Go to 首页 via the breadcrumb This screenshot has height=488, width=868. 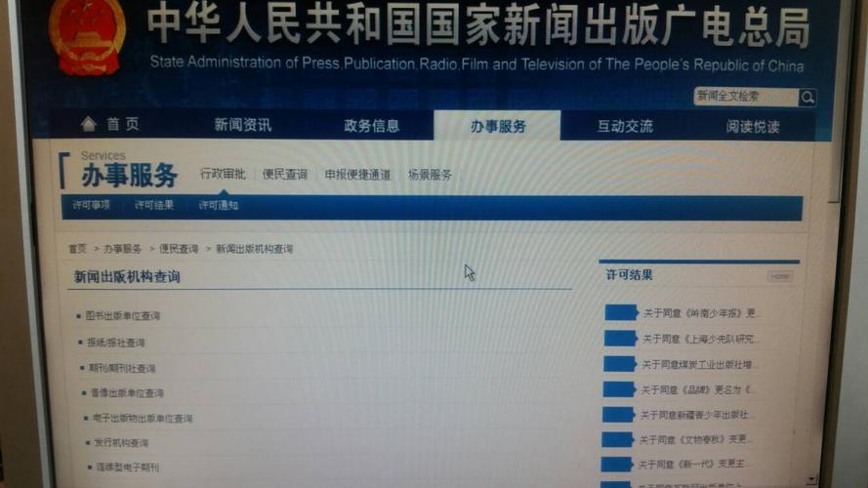(77, 249)
